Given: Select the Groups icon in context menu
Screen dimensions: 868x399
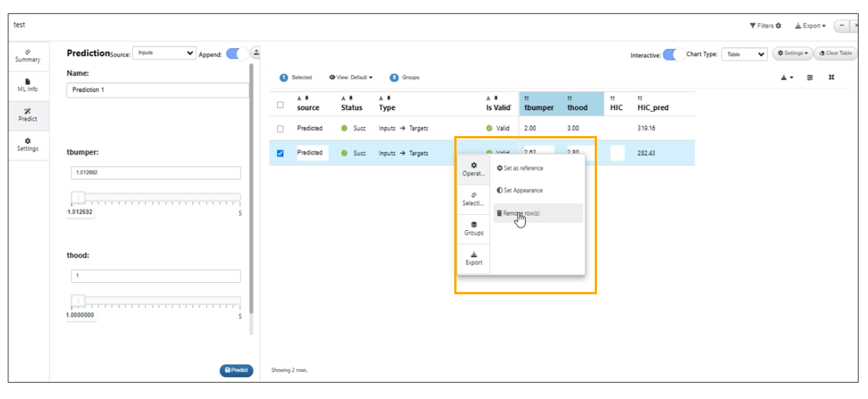Looking at the screenshot, I should pos(473,229).
